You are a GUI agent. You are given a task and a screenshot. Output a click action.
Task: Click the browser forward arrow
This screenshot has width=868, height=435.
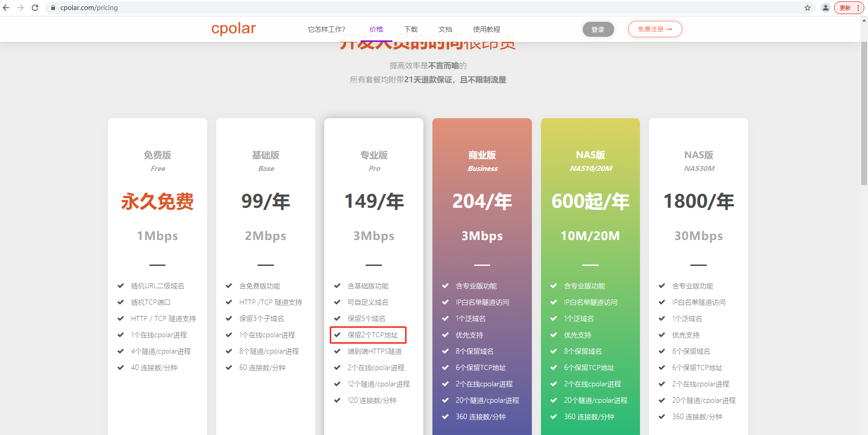[x=20, y=7]
